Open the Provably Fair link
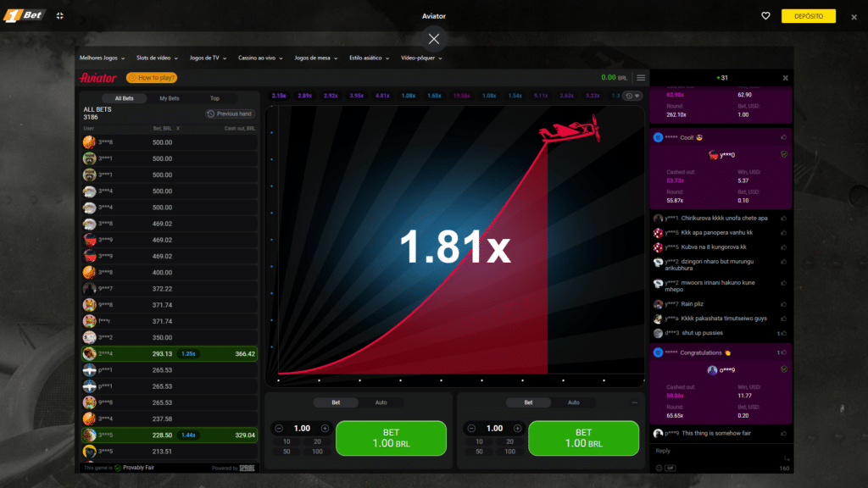 [x=138, y=468]
